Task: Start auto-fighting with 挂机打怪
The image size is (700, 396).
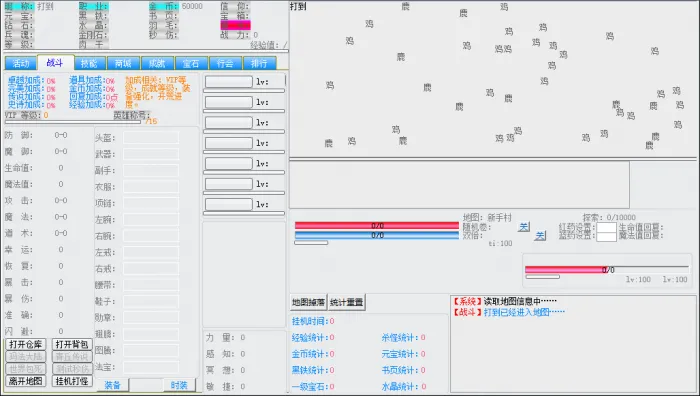Action: pos(72,381)
